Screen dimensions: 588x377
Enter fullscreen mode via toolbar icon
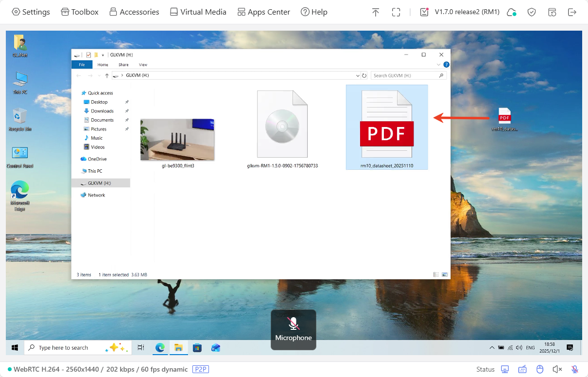[x=396, y=12]
